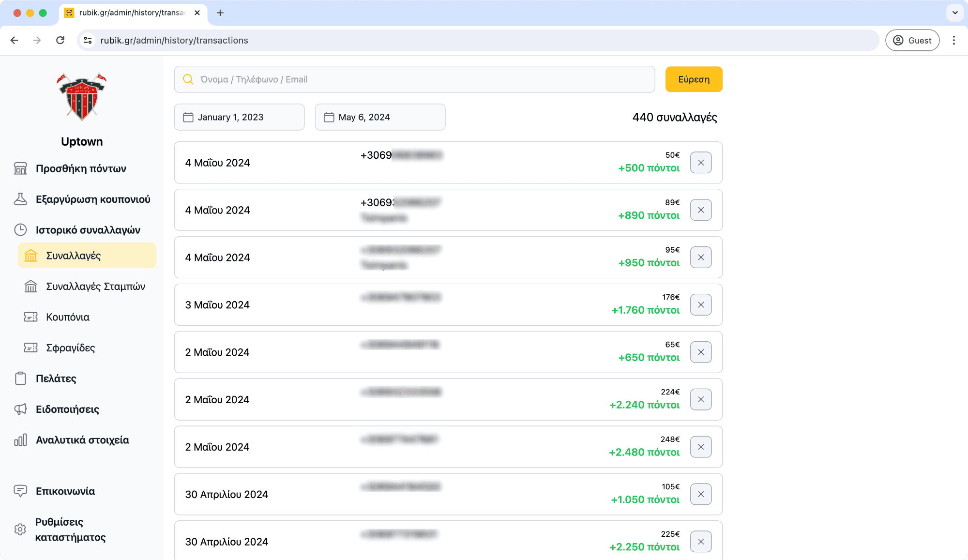
Task: Click the Ειδοποιήσεις megaphone icon
Action: click(20, 409)
